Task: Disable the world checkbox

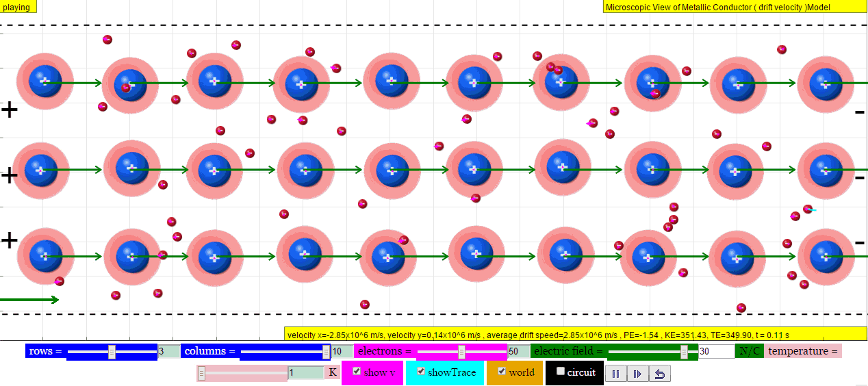Action: (x=502, y=372)
